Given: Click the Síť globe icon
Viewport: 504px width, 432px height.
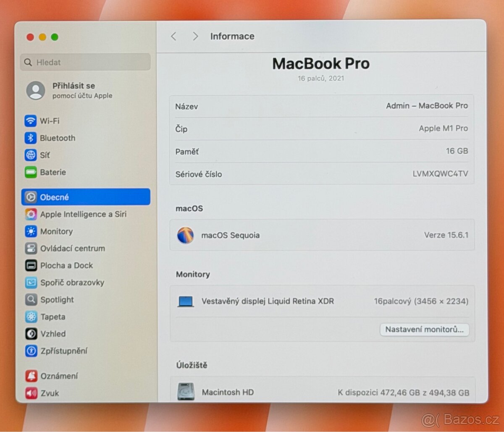Looking at the screenshot, I should coord(30,155).
